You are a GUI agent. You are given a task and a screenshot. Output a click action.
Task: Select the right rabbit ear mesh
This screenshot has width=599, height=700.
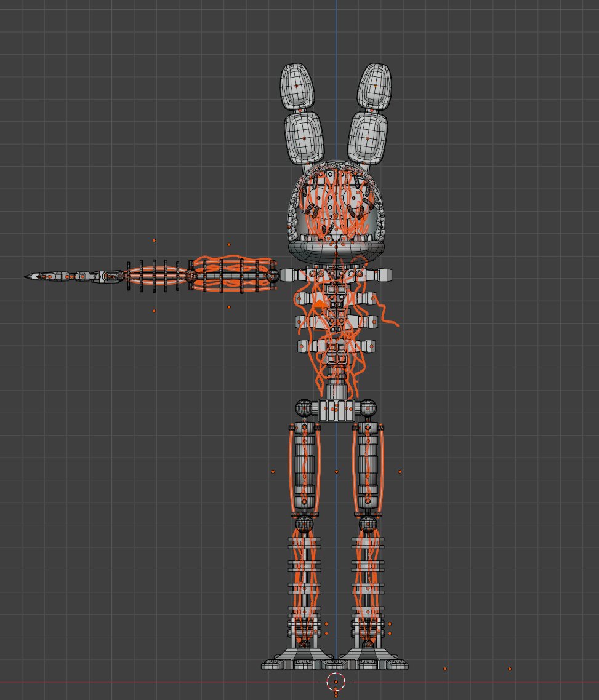click(x=369, y=111)
